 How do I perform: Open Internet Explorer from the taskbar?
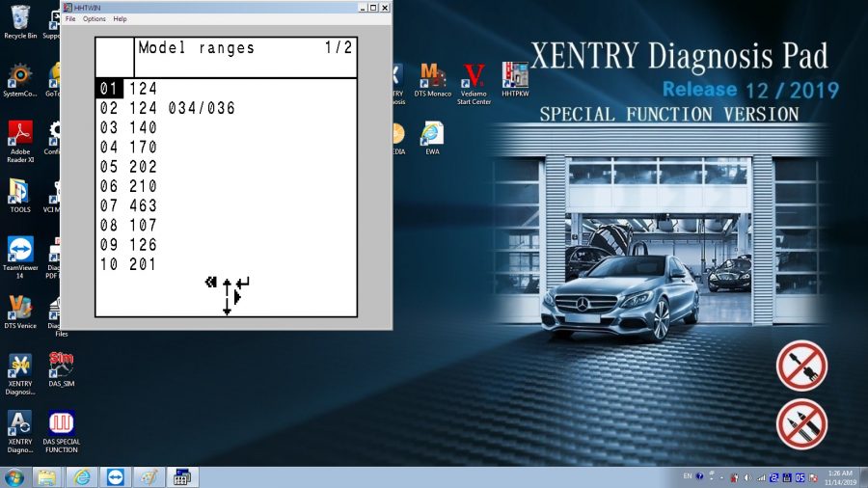click(82, 477)
